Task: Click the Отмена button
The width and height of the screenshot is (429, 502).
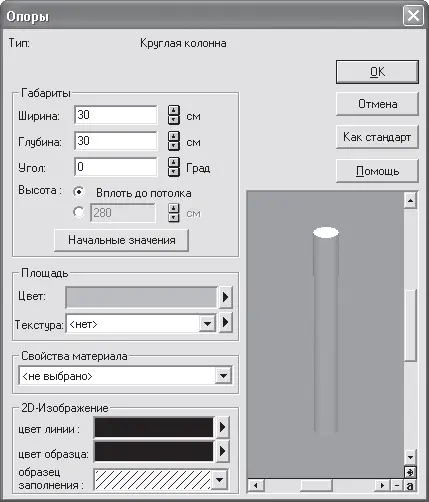Action: pyautogui.click(x=377, y=104)
